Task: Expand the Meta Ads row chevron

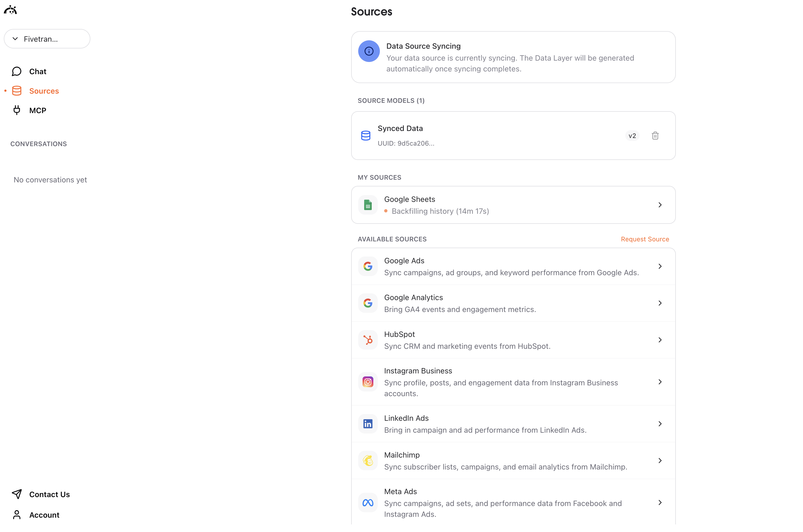Action: pyautogui.click(x=660, y=503)
